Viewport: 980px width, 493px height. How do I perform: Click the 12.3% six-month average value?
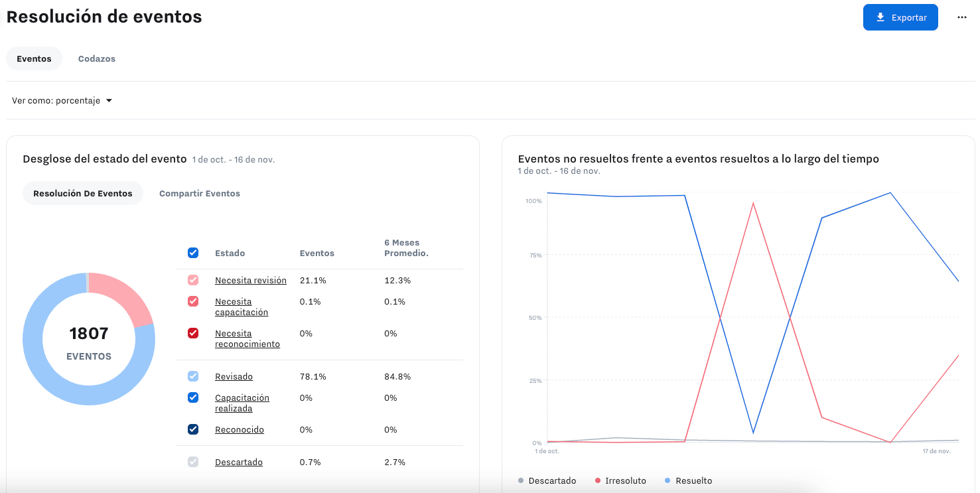tap(397, 280)
